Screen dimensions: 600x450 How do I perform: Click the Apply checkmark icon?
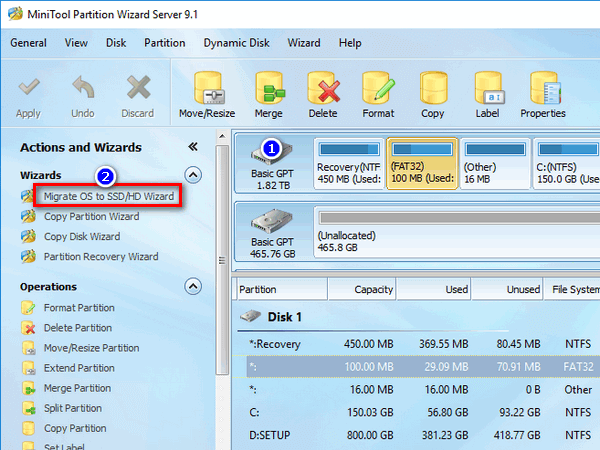tap(29, 87)
